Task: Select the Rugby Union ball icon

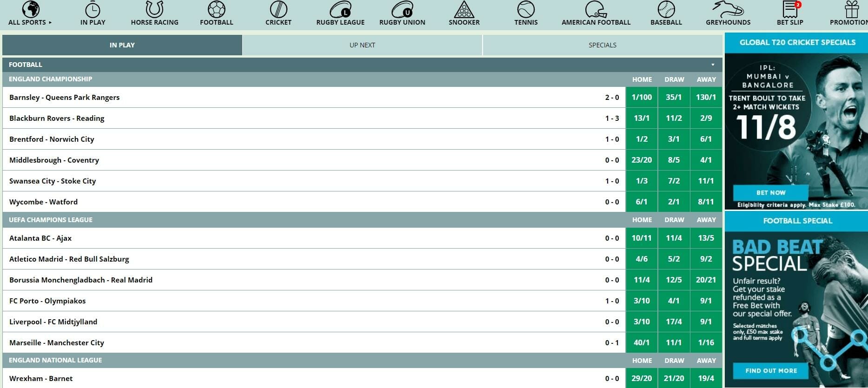Action: pos(402,9)
